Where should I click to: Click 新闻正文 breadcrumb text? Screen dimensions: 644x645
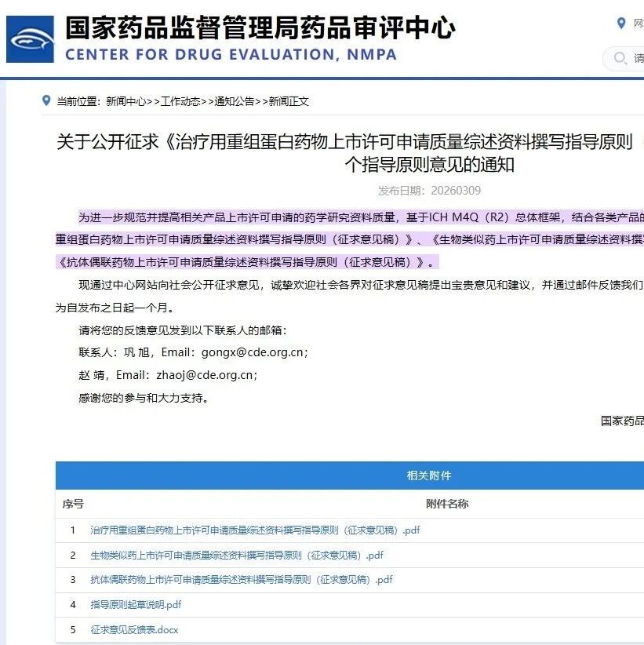click(289, 101)
